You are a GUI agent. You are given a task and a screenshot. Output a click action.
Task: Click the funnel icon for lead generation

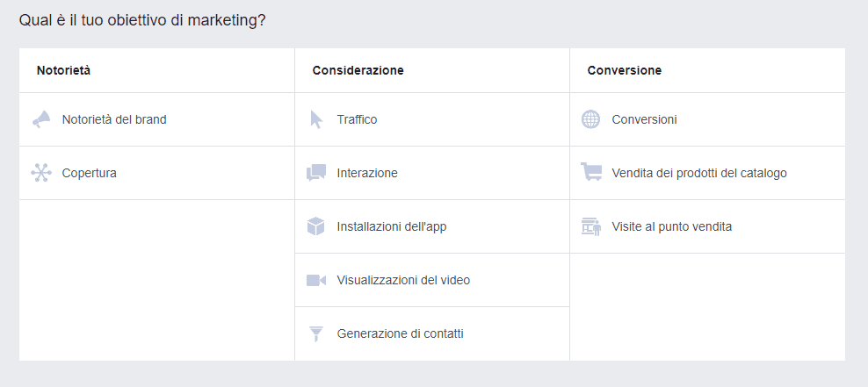(316, 334)
